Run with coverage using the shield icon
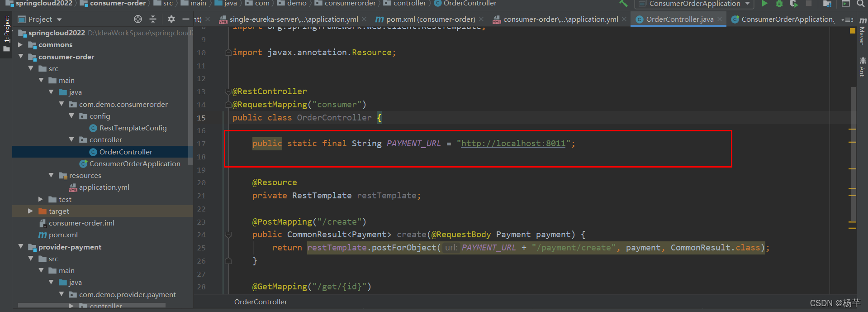Viewport: 868px width, 312px height. pos(794,4)
